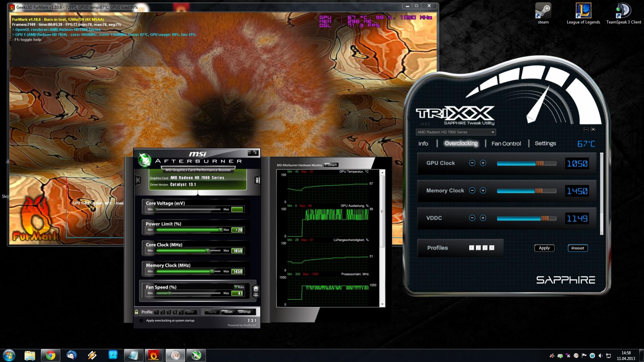Select Afterburner profile slot 4
Viewport: 644px width, 362px height.
click(175, 312)
